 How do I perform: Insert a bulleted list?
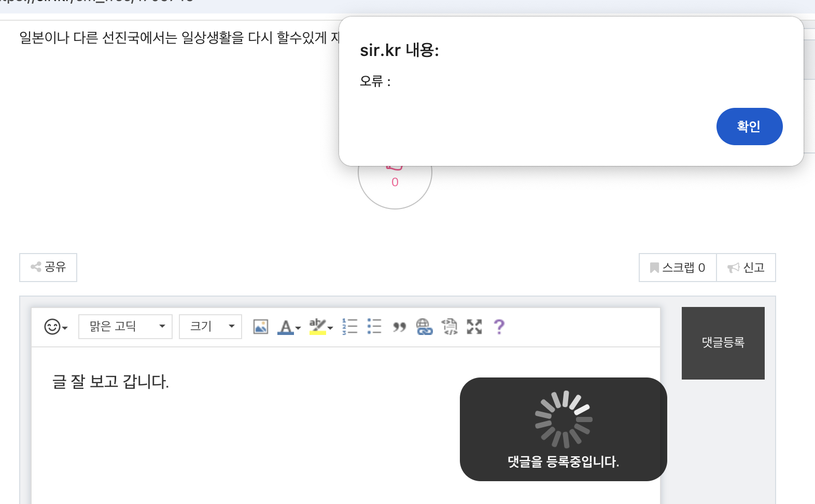(x=374, y=327)
